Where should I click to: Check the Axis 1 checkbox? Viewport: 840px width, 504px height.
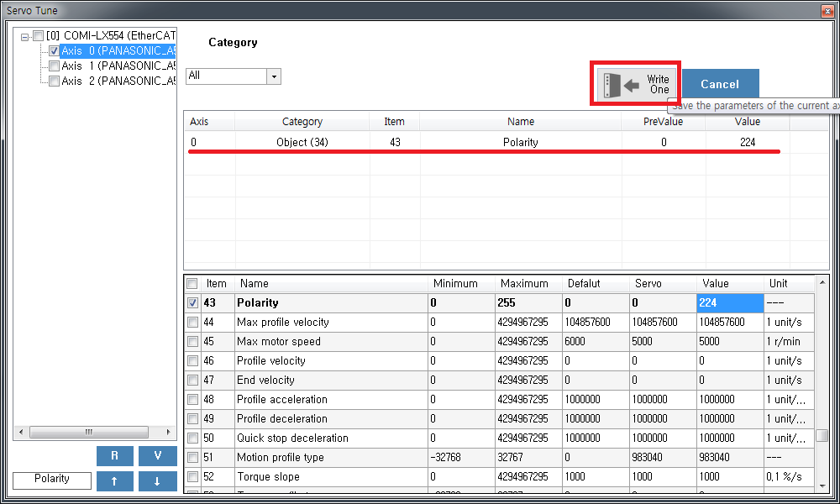pos(54,66)
